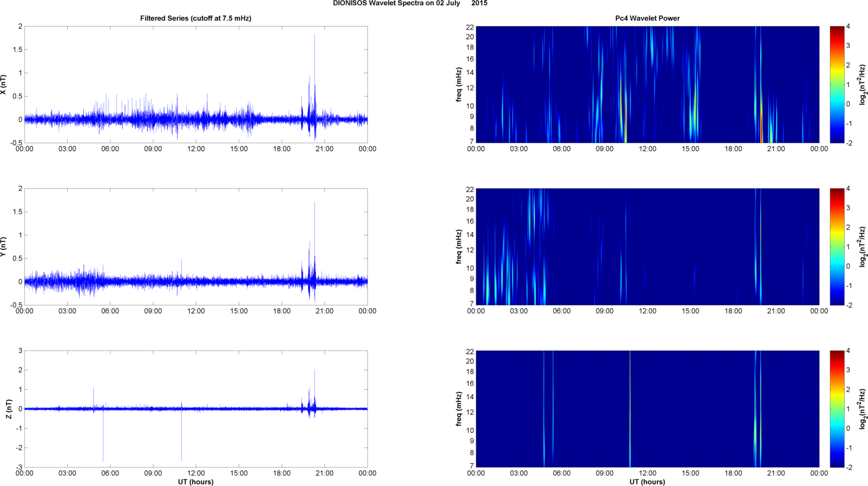Select the Z (nT) filtered series plot
The height and width of the screenshot is (486, 868).
[x=196, y=409]
